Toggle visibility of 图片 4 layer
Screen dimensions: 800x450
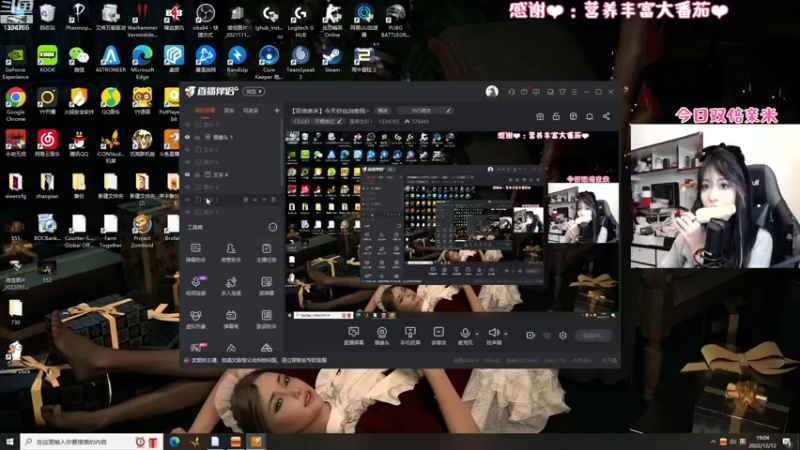[x=187, y=187]
